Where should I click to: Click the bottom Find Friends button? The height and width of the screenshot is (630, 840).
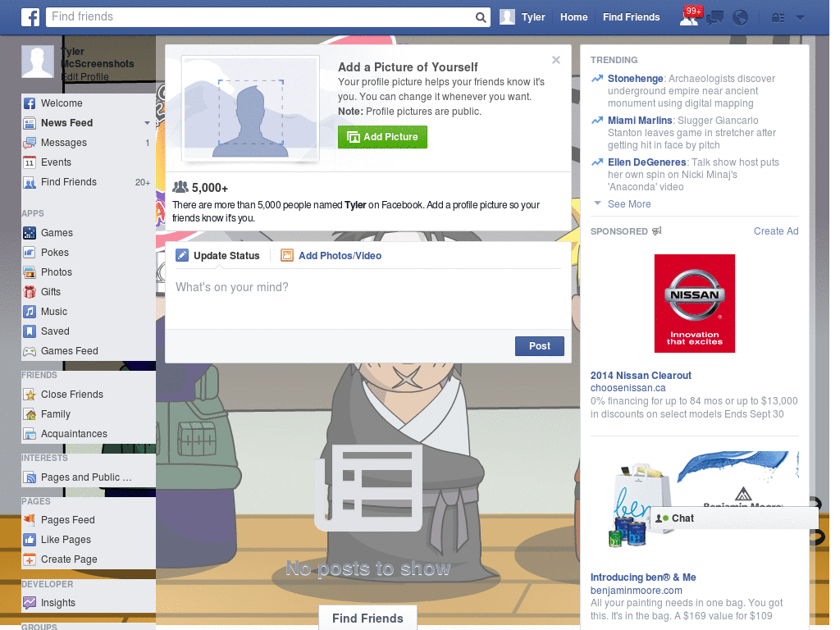tap(367, 619)
